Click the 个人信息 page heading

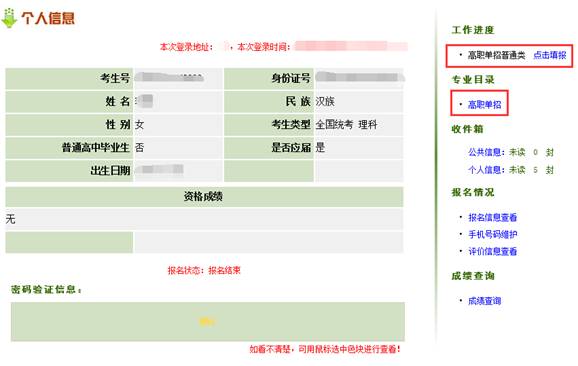point(48,18)
